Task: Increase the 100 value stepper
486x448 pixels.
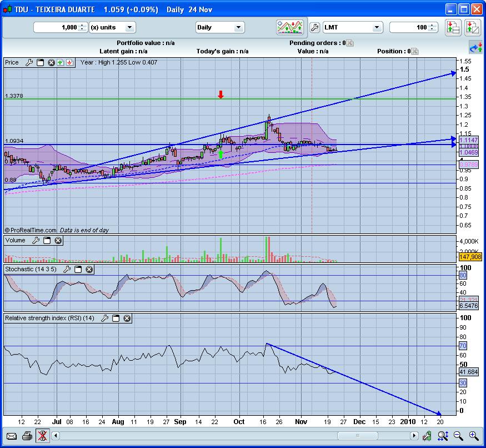Action: (432, 25)
